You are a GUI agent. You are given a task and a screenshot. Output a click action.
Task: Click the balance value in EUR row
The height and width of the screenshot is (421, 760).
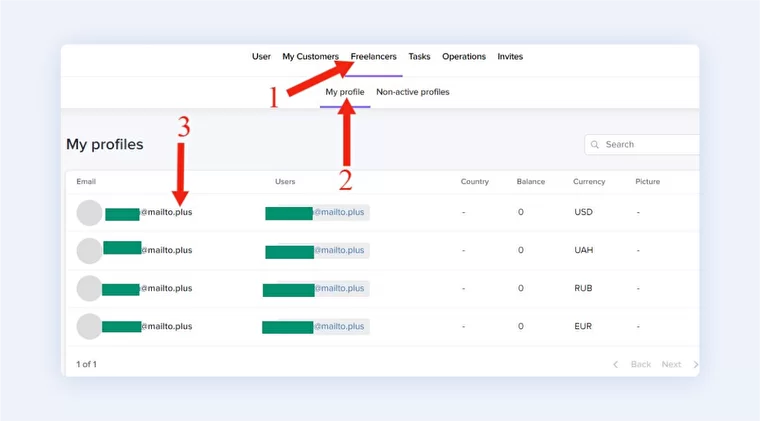click(521, 327)
